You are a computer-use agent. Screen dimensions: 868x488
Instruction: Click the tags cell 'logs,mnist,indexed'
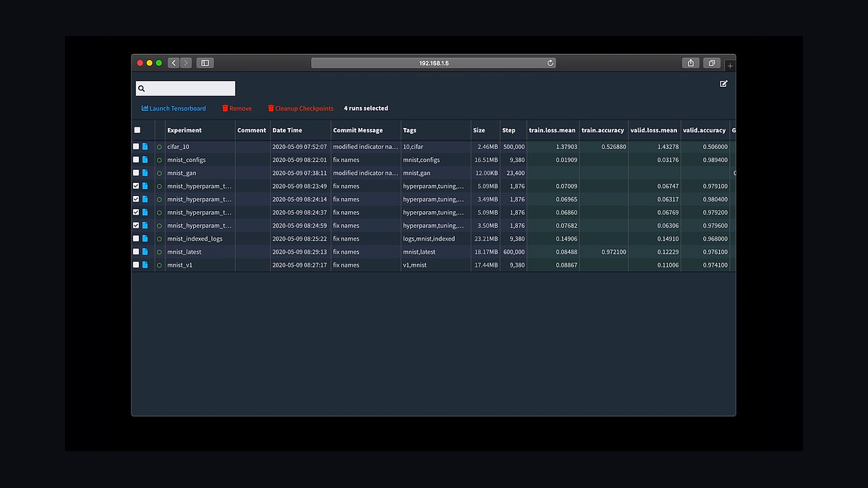pos(429,239)
